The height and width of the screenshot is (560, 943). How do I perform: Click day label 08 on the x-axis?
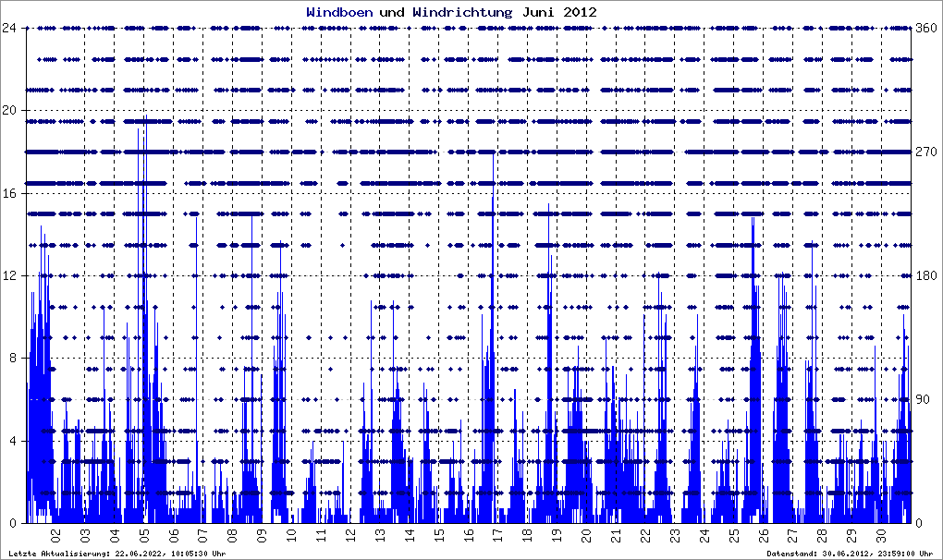[232, 535]
